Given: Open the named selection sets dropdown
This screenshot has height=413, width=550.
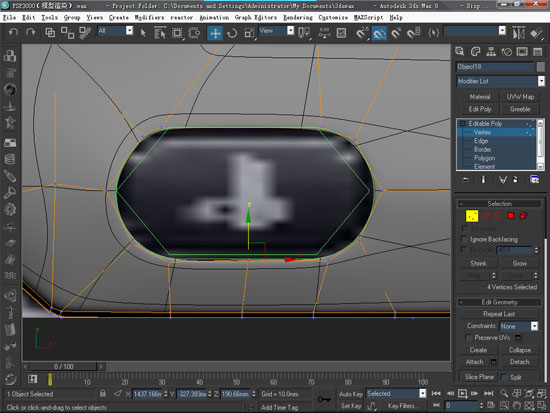Looking at the screenshot, I should (475, 31).
